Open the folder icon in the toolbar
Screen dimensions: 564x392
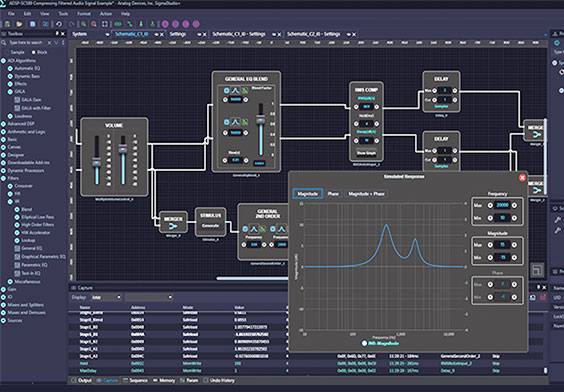[x=19, y=24]
